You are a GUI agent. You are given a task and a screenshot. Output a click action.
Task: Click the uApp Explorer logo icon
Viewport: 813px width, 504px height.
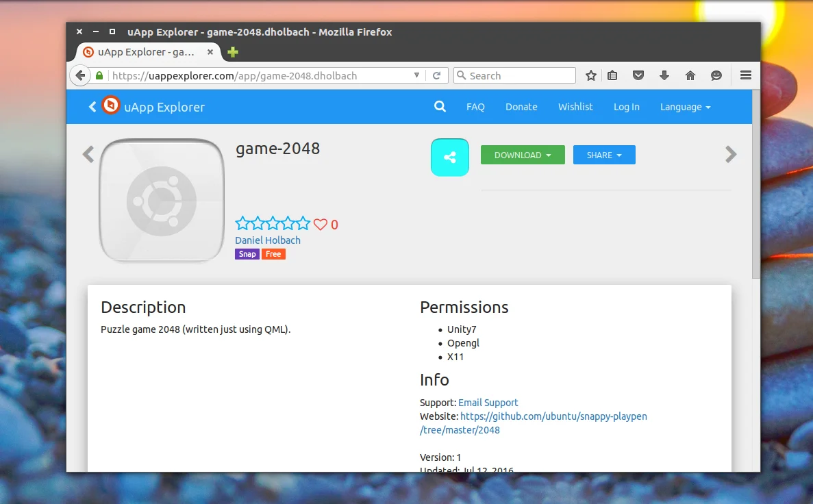tap(110, 105)
